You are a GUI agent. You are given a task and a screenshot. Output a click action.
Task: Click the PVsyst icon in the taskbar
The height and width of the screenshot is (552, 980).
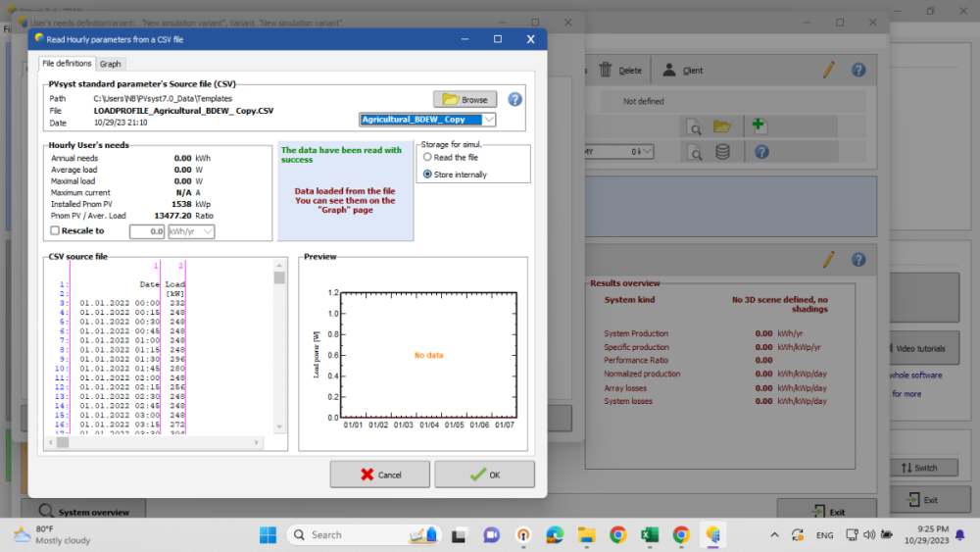click(x=712, y=534)
